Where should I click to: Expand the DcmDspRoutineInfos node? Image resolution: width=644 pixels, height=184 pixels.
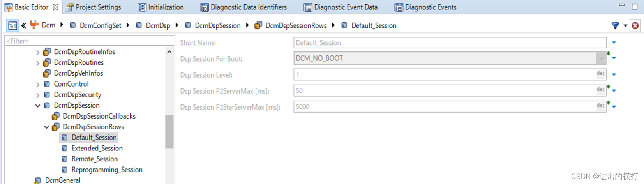(38, 52)
